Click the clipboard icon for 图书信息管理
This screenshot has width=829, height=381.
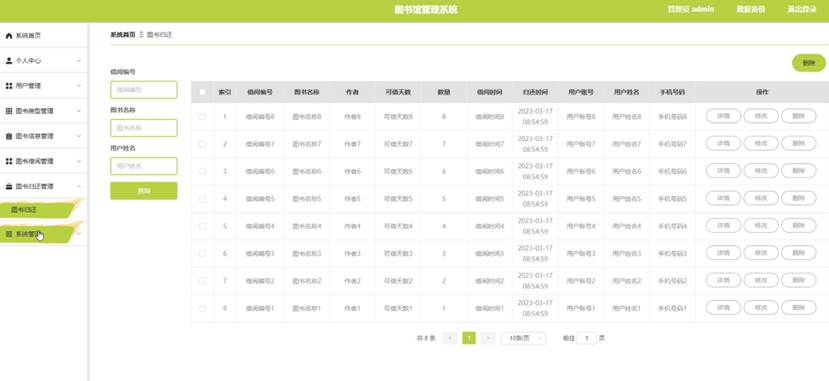coord(8,136)
